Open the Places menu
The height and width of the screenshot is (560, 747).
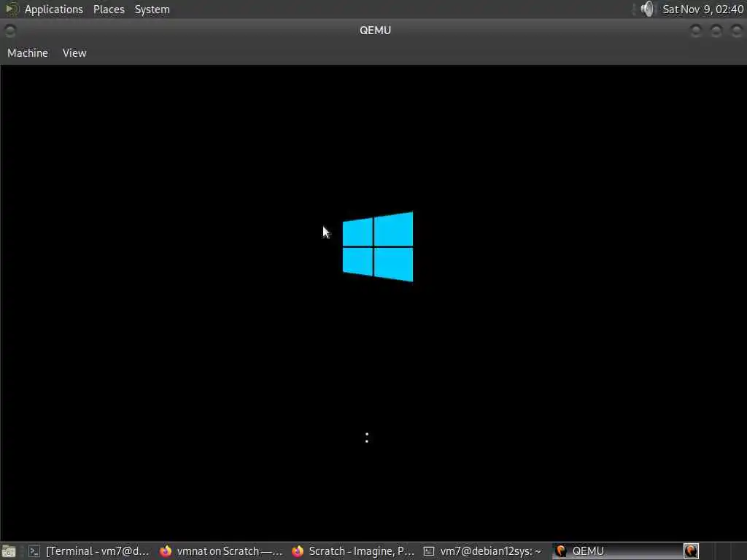[x=109, y=9]
